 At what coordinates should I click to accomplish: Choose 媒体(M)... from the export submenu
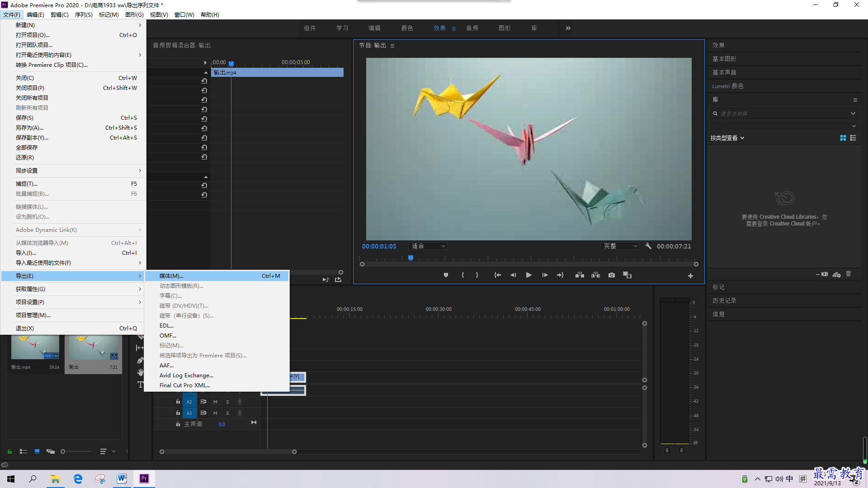(217, 276)
